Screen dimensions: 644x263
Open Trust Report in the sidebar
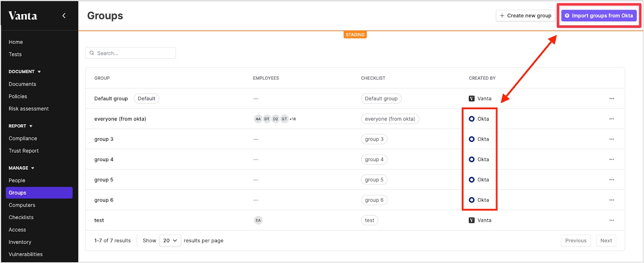[x=24, y=151]
